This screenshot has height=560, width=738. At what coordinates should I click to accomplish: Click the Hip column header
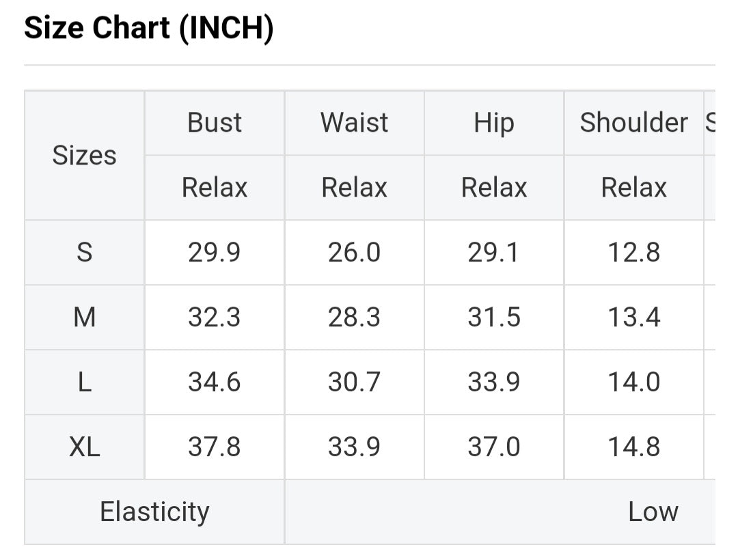tap(493, 123)
